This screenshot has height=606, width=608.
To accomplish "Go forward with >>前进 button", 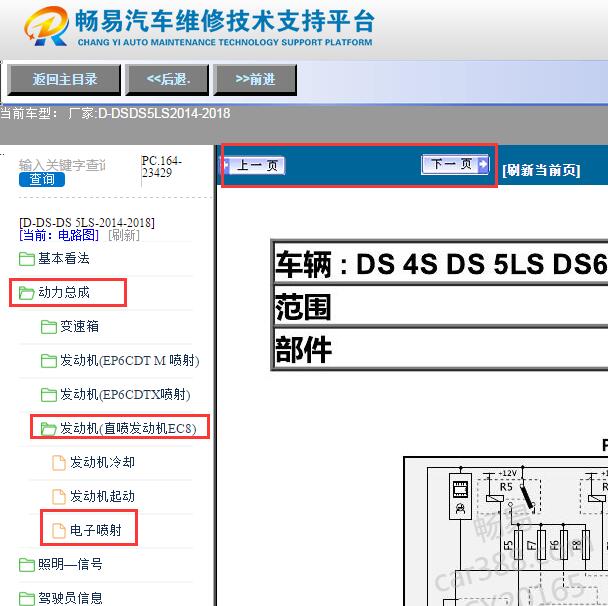I will pyautogui.click(x=255, y=80).
